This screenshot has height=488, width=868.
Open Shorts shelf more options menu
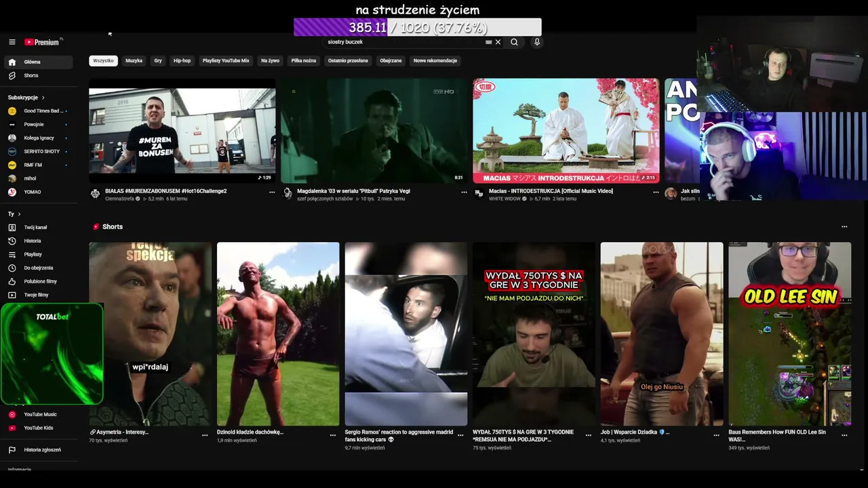pos(844,226)
